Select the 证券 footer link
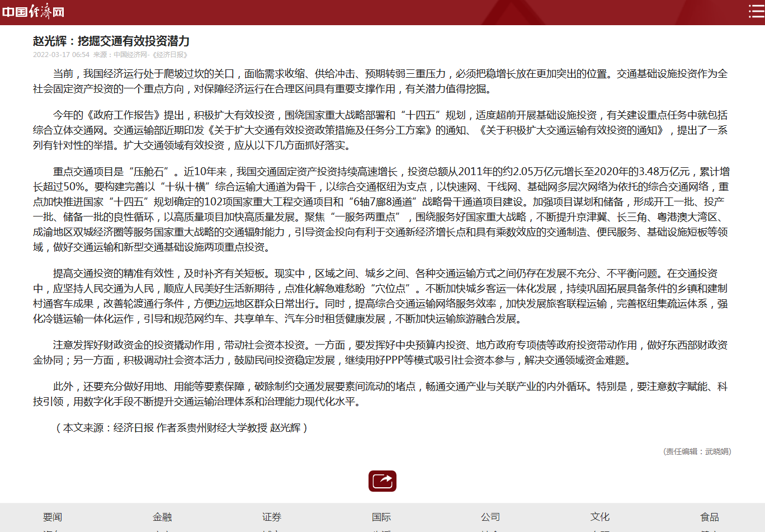The height and width of the screenshot is (532, 765). point(272,517)
